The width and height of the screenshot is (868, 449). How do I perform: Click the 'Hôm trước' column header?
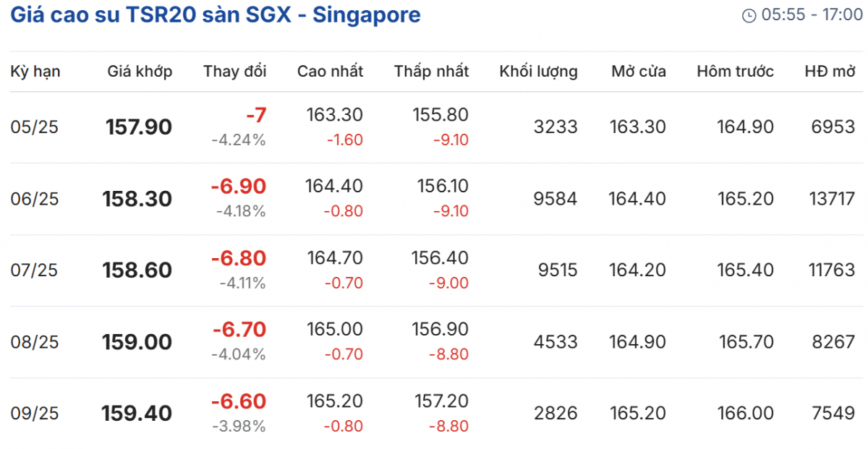(x=735, y=71)
